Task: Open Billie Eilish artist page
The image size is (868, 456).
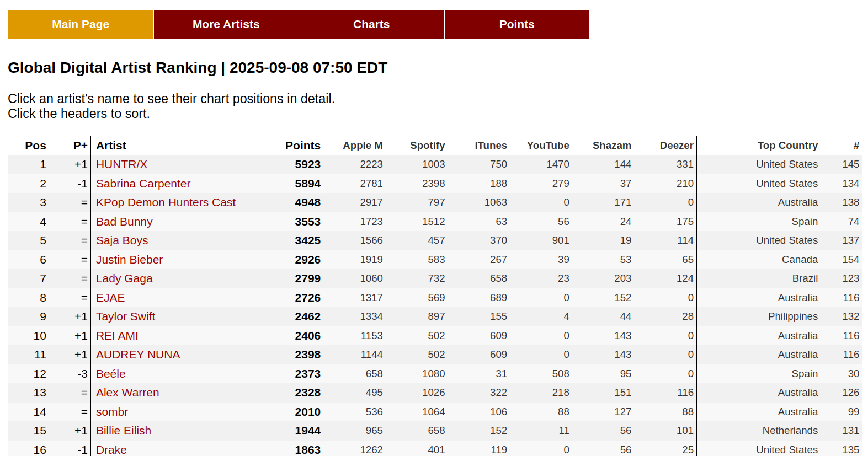Action: tap(124, 431)
